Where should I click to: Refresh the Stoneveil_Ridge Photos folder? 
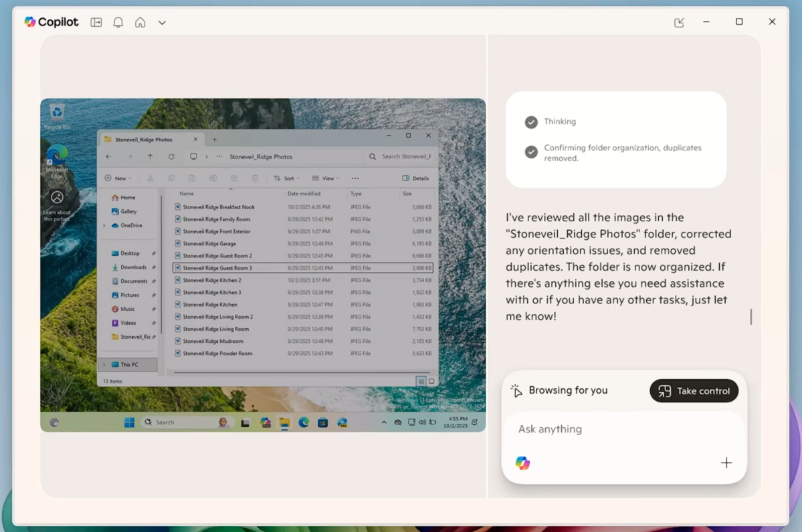172,156
